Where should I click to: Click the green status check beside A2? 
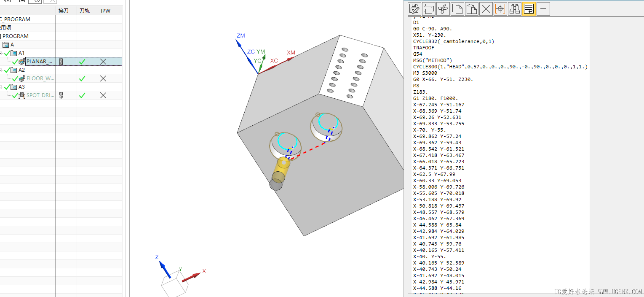tap(7, 70)
